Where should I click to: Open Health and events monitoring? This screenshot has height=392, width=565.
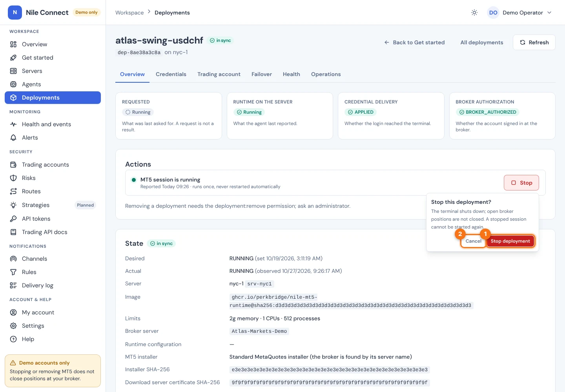pos(53,124)
